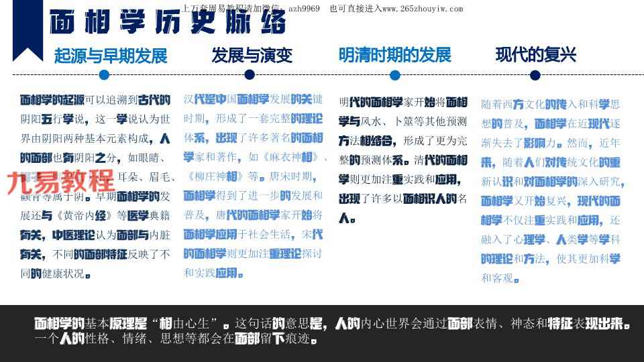The height and width of the screenshot is (362, 644).
Task: Open the www.265zhouyiw.com link at top
Action: point(422,9)
